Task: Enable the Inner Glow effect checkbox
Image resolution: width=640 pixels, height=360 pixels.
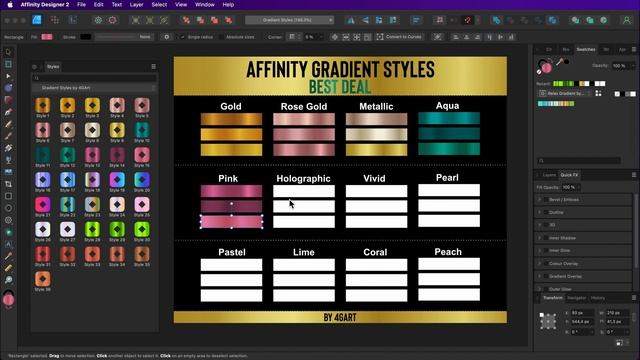Action: tap(546, 251)
